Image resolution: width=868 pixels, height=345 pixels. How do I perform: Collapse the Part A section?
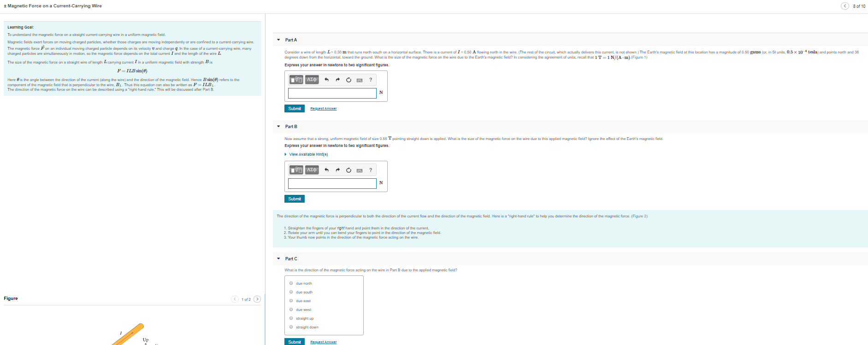pos(278,40)
